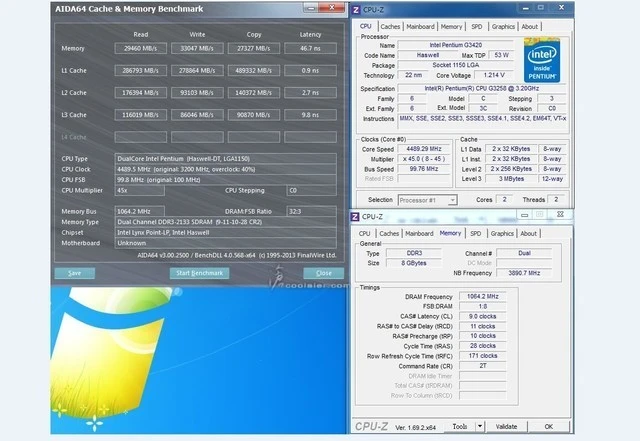Screen dimensions: 640x441
Task: Click the Intel Pentium logo in CPU-Z
Action: coord(542,60)
